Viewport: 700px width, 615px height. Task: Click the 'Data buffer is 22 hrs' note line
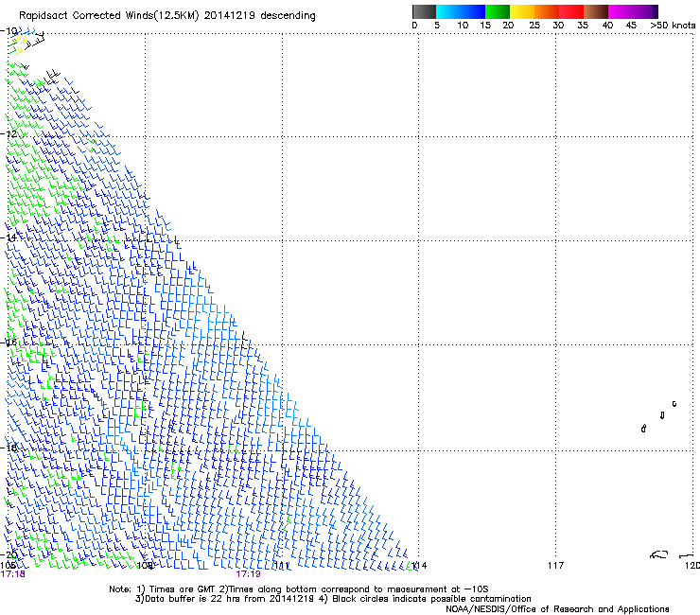tap(334, 599)
